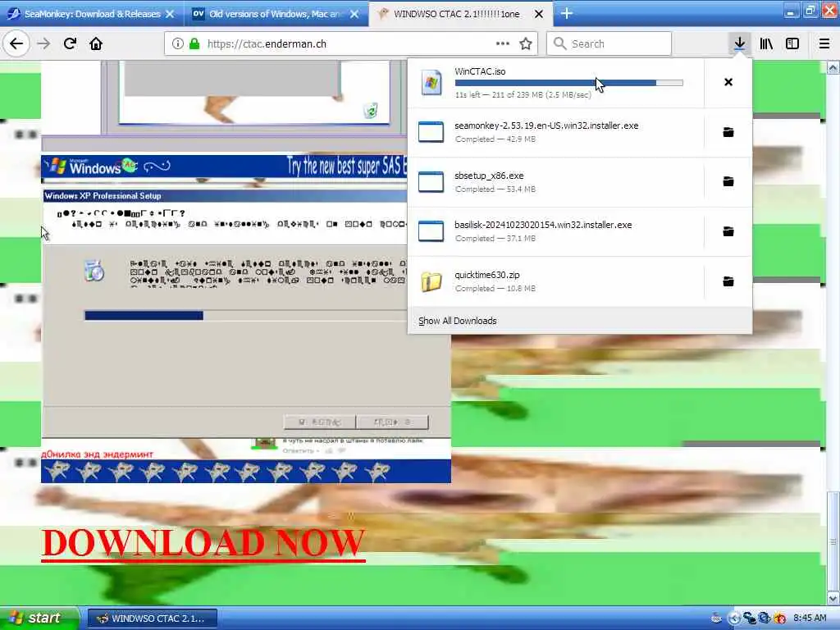Open the basilisk-20241023020154 installer entry
This screenshot has width=840, height=630.
tap(555, 231)
